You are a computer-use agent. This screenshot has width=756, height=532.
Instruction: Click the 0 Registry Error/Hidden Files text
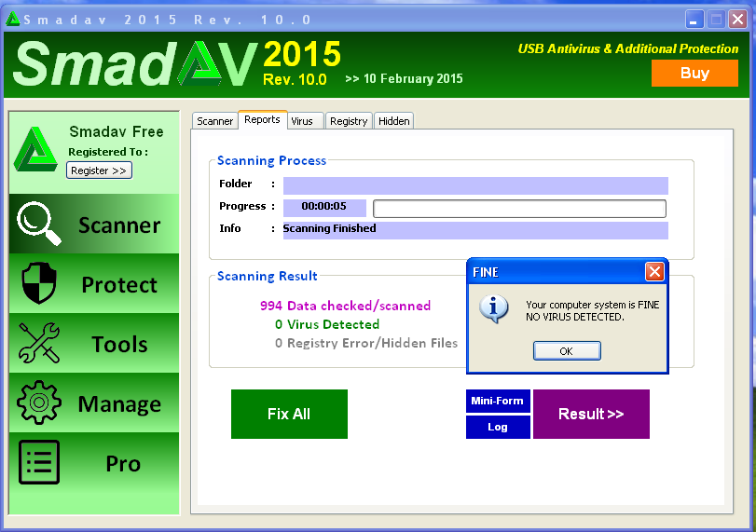click(x=366, y=343)
